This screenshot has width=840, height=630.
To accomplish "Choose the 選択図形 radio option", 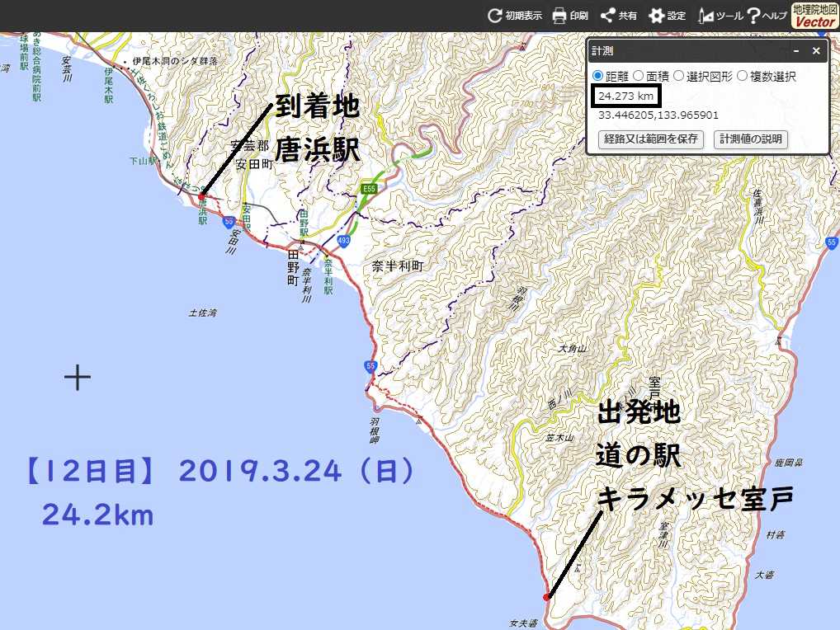I will pyautogui.click(x=679, y=76).
